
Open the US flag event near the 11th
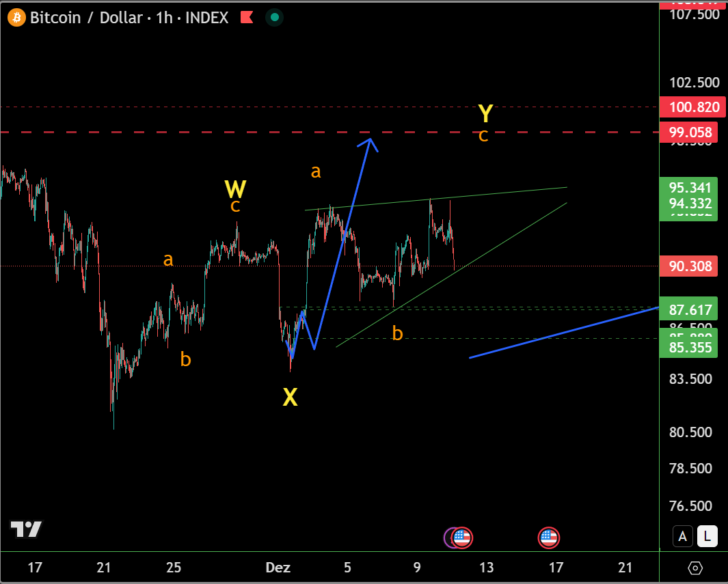click(462, 538)
